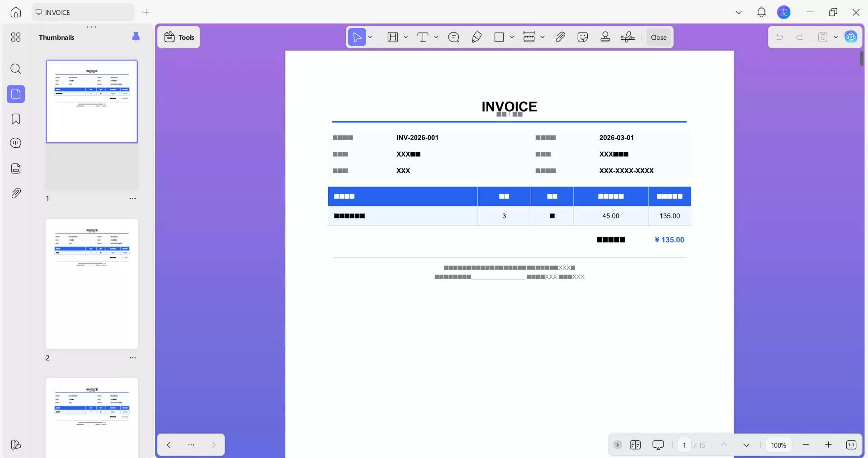Viewport: 868px width, 458px height.
Task: Apply a Stamp to the document
Action: [x=605, y=37]
